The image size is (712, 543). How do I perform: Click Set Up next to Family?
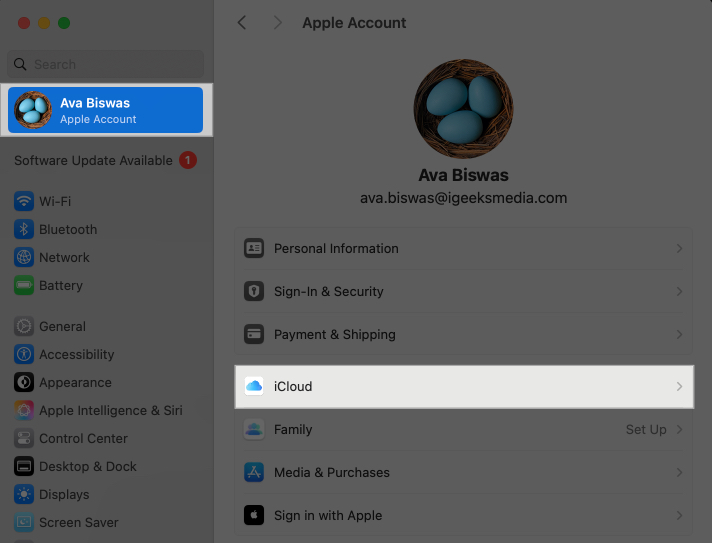pos(646,429)
